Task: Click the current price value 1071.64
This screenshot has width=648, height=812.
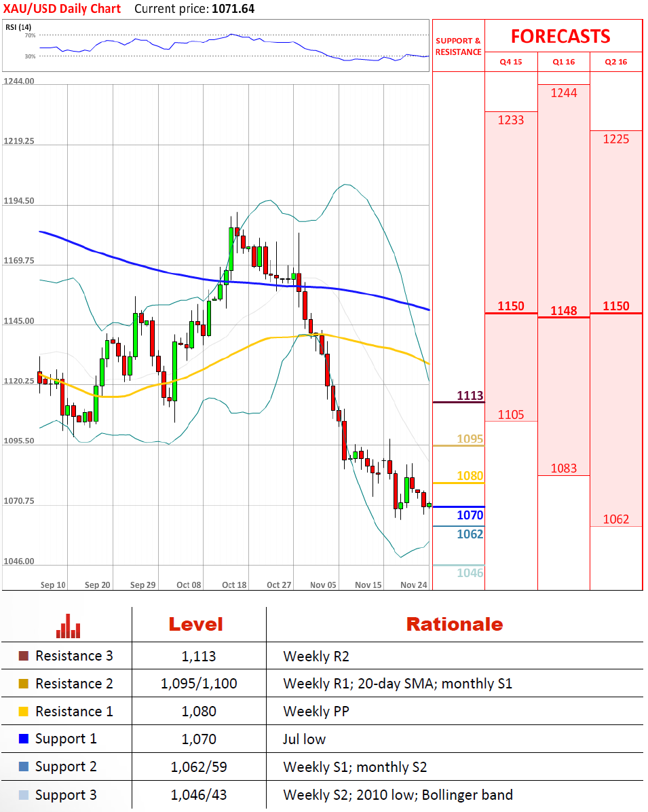Action: coord(232,9)
